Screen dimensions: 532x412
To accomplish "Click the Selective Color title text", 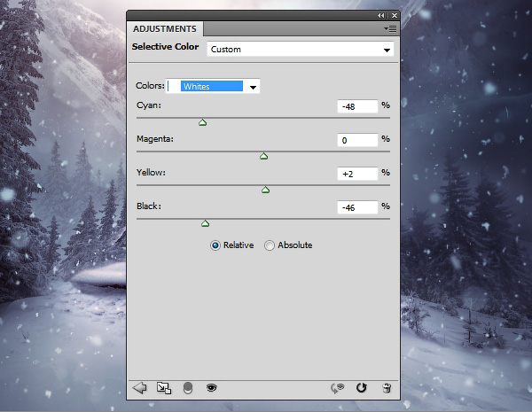I will [165, 47].
